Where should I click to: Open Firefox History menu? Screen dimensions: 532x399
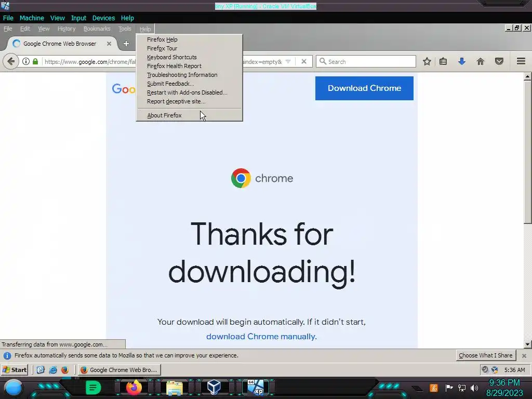pos(66,29)
